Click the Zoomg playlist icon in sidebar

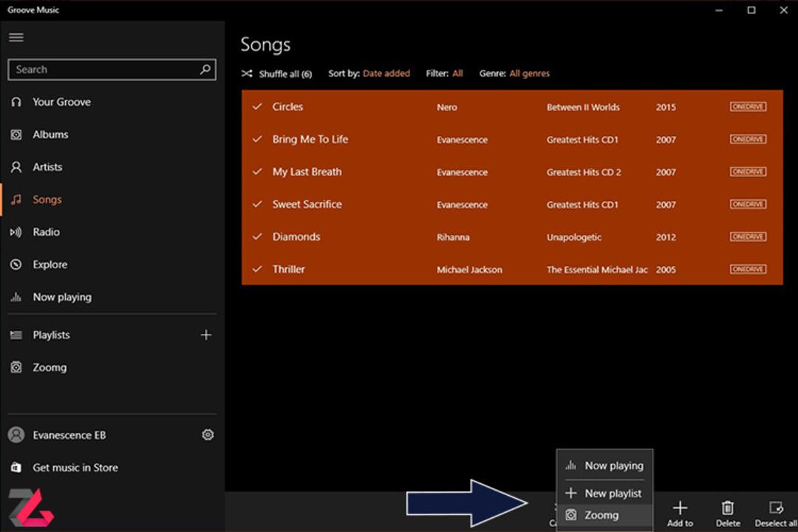coord(16,367)
